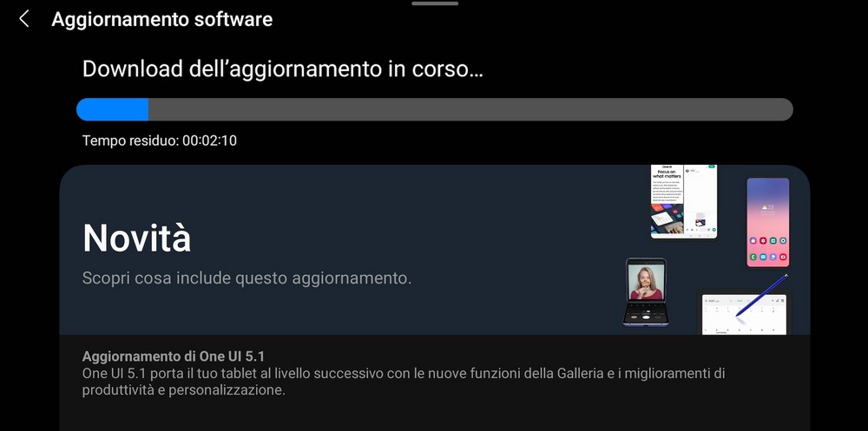Tap Scopri cosa include questo aggiornamento

247,278
